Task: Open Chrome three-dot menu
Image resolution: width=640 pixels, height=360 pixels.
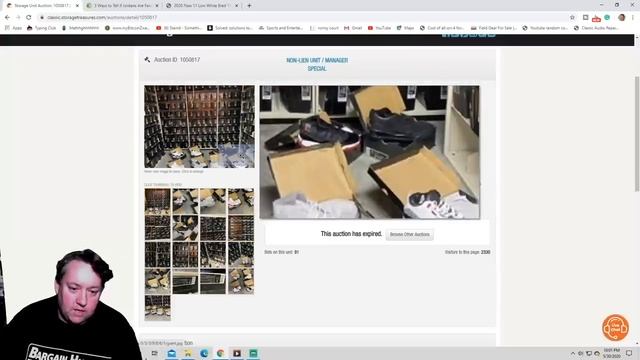Action: pos(633,18)
